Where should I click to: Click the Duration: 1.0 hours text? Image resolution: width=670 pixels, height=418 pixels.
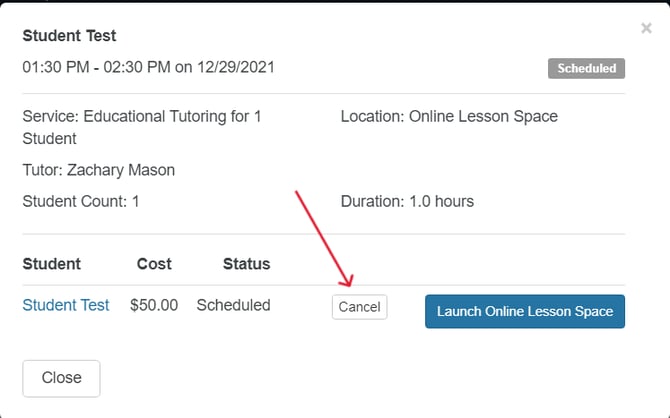407,201
